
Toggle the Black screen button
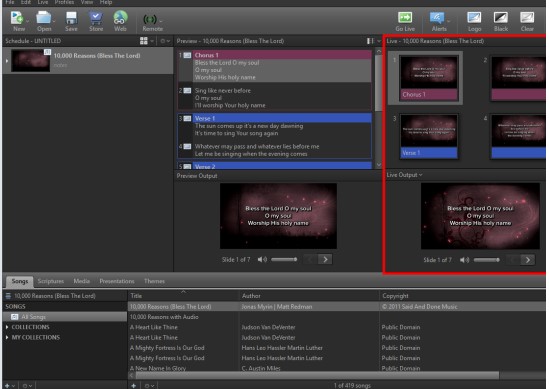pyautogui.click(x=501, y=17)
